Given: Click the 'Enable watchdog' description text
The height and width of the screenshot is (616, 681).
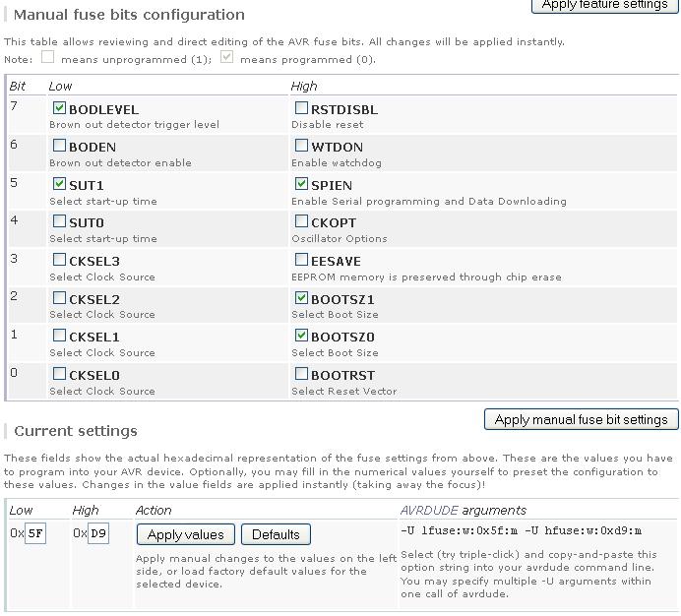Looking at the screenshot, I should (x=337, y=163).
